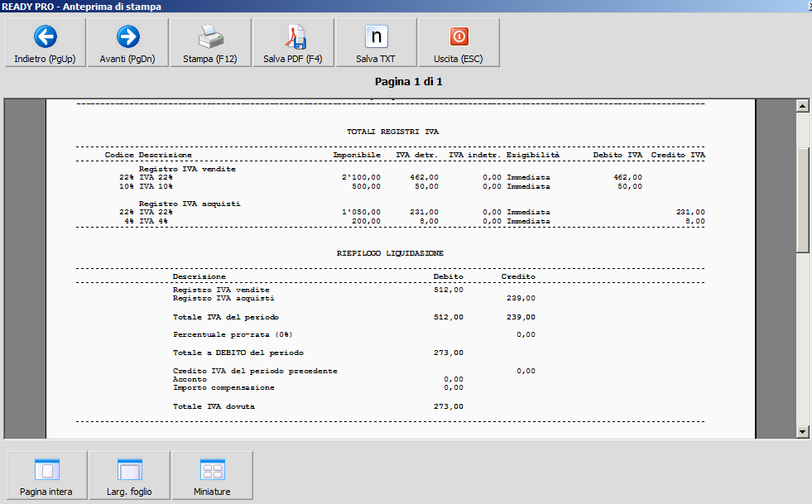Screen dimensions: 812x504
Task: Fit to Larg. foglio width
Action: (129, 476)
